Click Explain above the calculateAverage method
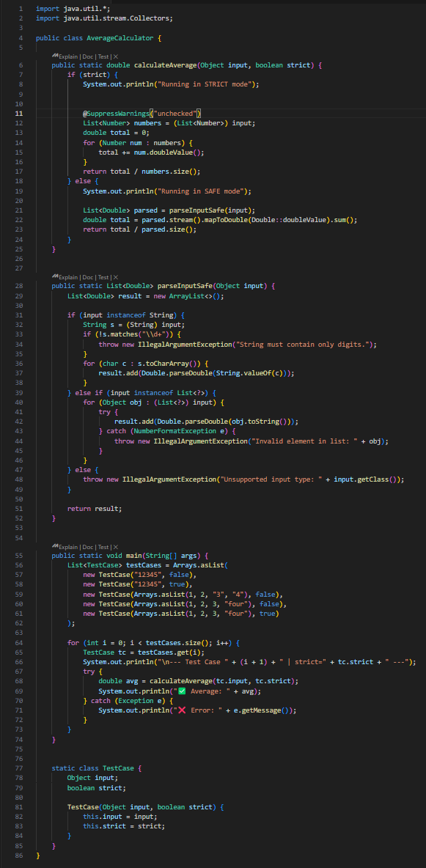This screenshot has width=426, height=868. click(69, 56)
